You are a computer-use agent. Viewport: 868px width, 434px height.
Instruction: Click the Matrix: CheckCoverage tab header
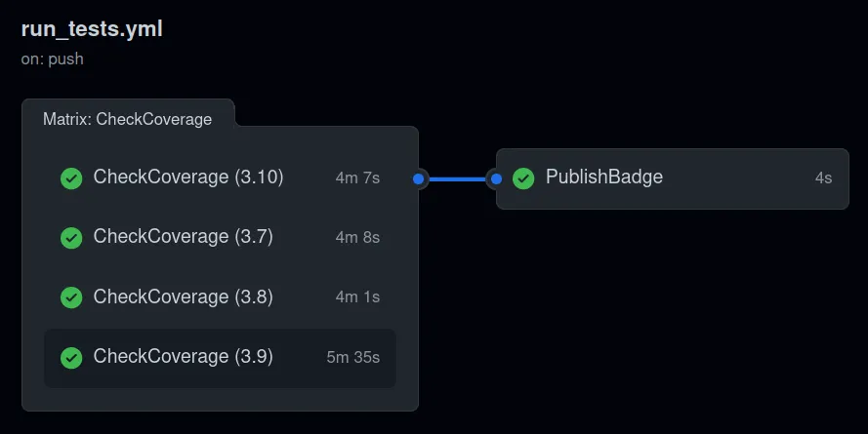(x=127, y=119)
